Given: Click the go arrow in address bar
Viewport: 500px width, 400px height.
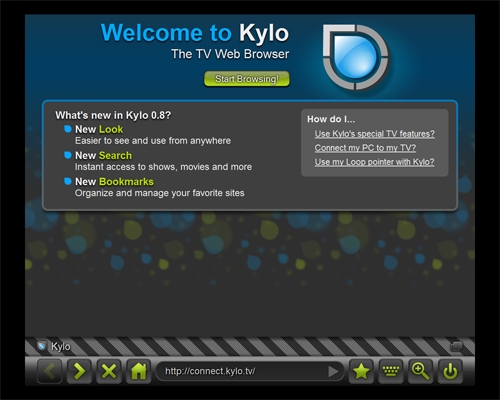Looking at the screenshot, I should click(333, 371).
